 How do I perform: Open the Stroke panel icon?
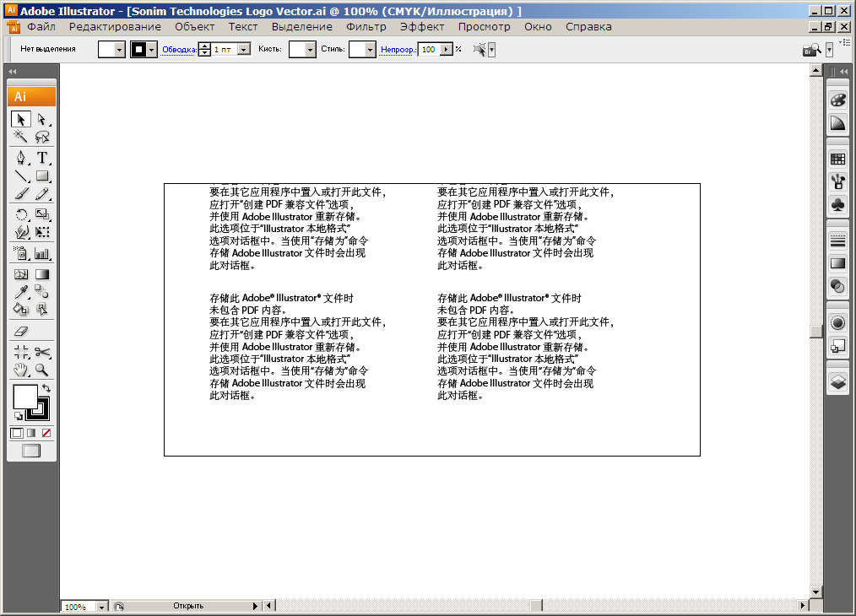(837, 240)
